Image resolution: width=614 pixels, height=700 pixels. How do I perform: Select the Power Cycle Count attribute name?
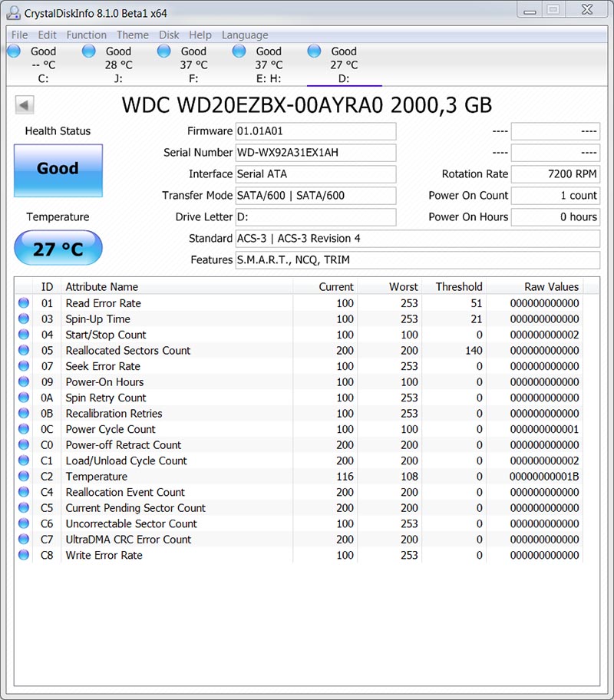coord(111,430)
